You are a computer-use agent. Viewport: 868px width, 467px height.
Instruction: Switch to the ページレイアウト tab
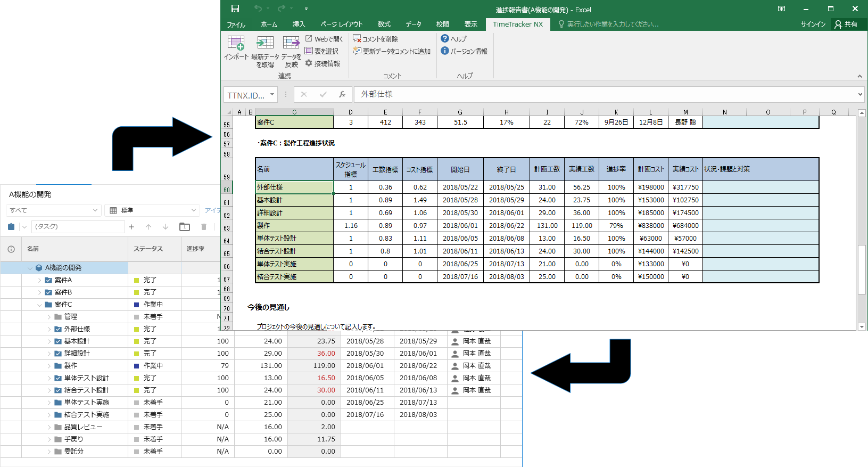point(341,24)
